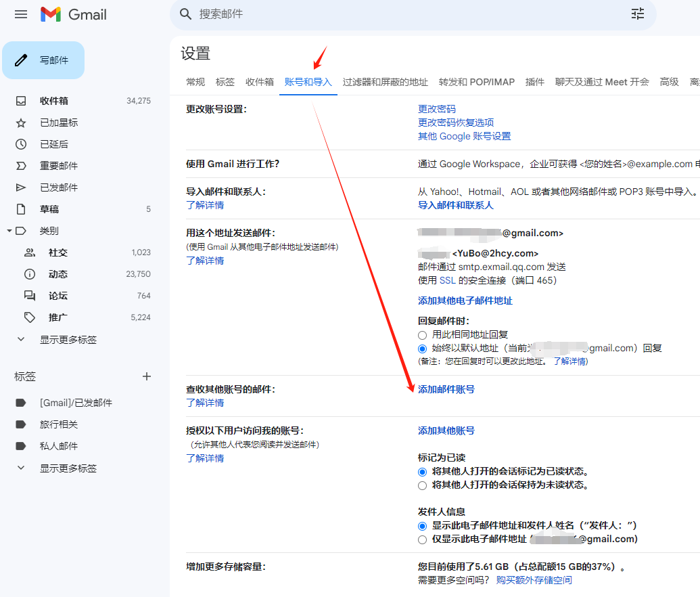700x597 pixels.
Task: Switch to the 插件 tab
Action: (x=535, y=82)
